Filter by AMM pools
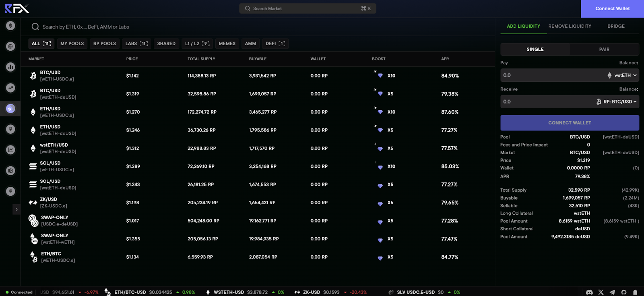 tap(250, 43)
